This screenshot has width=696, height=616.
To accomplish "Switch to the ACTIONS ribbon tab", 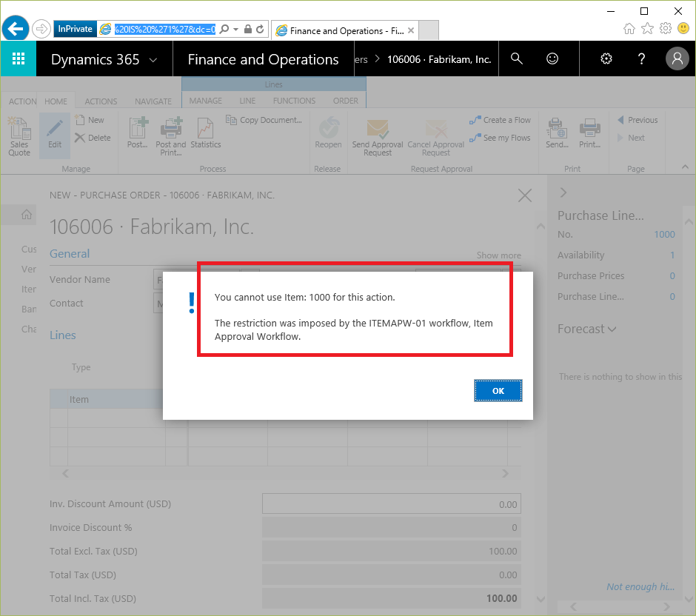I will click(x=101, y=101).
